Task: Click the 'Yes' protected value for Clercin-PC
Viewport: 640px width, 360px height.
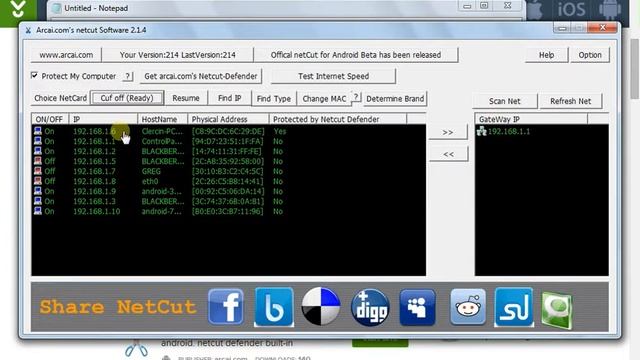Action: (280, 131)
